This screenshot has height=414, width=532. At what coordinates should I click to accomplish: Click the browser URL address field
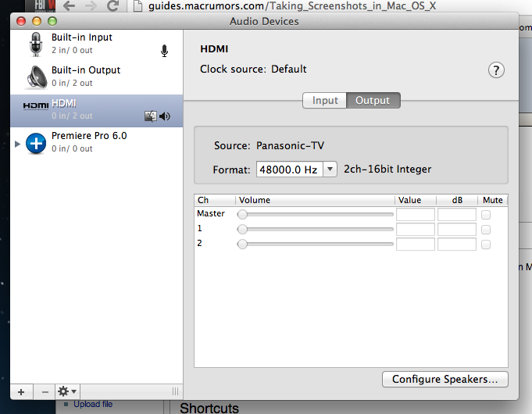point(292,5)
